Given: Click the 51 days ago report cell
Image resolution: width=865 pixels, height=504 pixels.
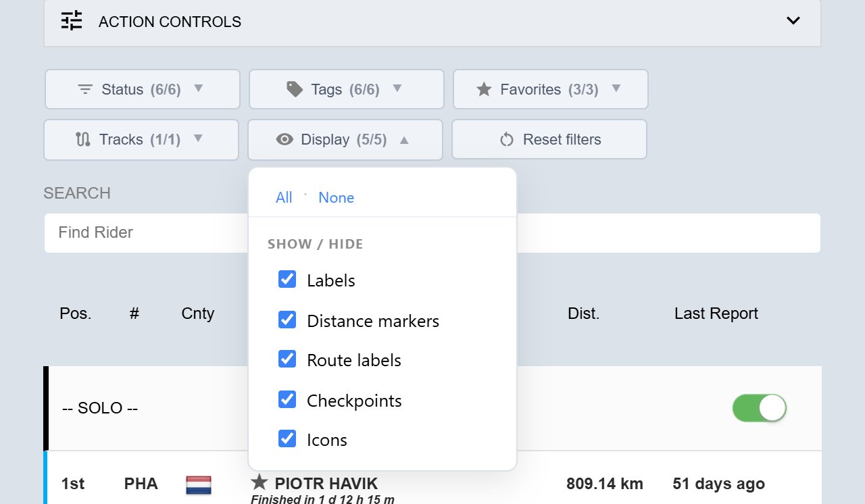Looking at the screenshot, I should pos(719,484).
